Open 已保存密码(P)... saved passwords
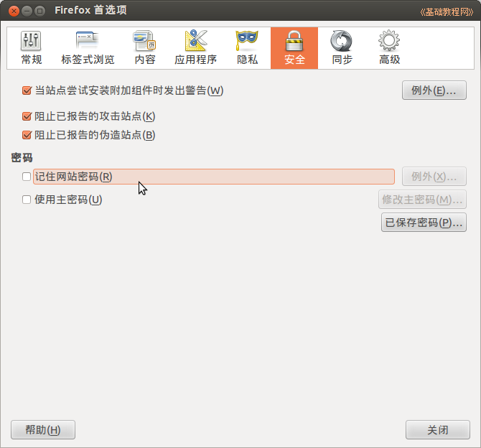The width and height of the screenshot is (481, 448). 424,223
